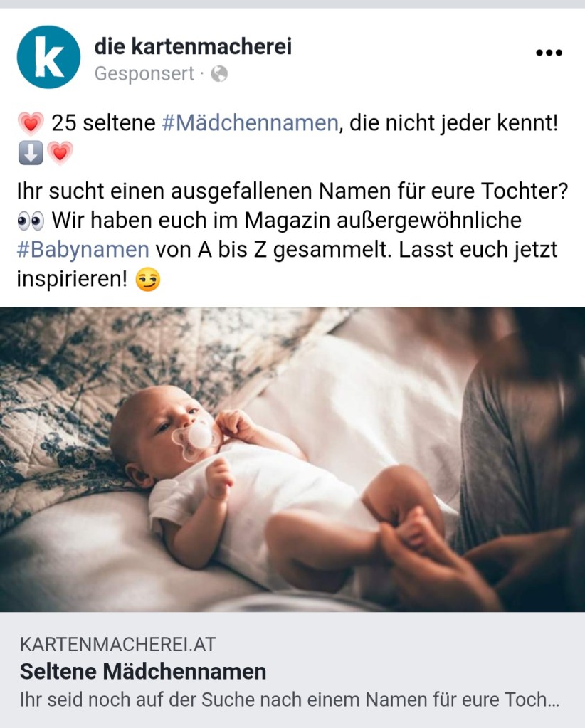
Task: Open the #Mädchennamen hashtag
Action: 251,123
